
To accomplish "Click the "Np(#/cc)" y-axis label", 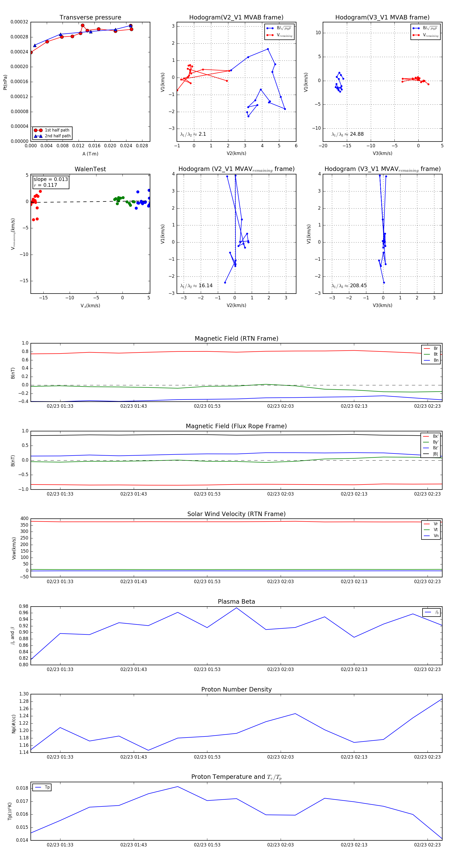I will coord(14,724).
